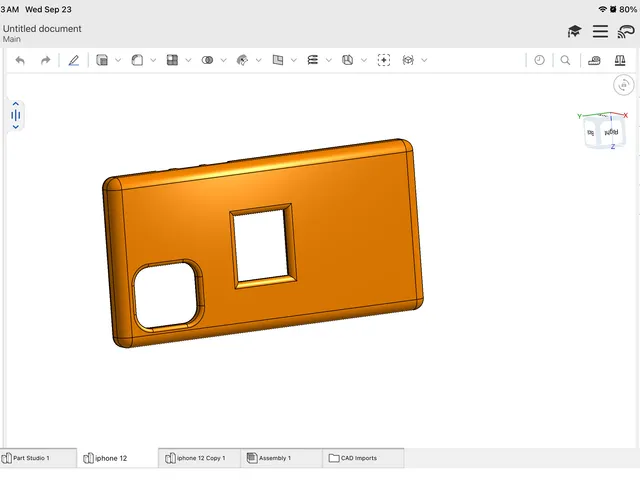
Task: Open the iphone 12 Copy 1 tab
Action: 200,458
